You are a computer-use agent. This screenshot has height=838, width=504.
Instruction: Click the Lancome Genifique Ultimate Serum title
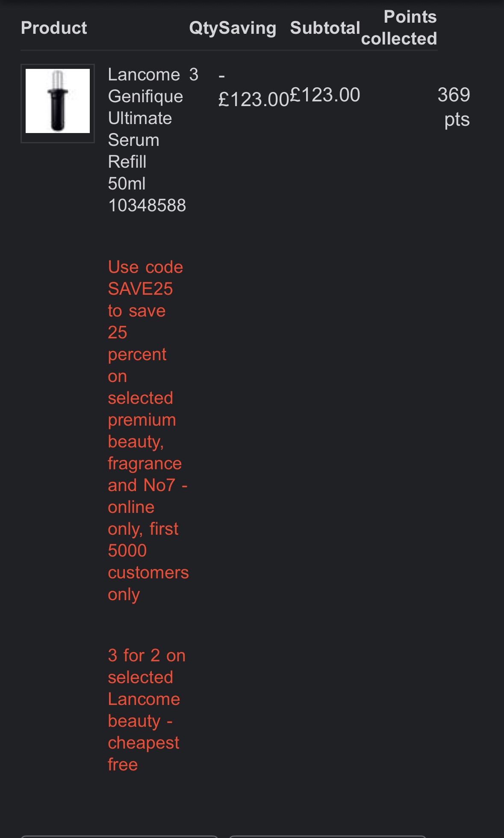pos(145,107)
